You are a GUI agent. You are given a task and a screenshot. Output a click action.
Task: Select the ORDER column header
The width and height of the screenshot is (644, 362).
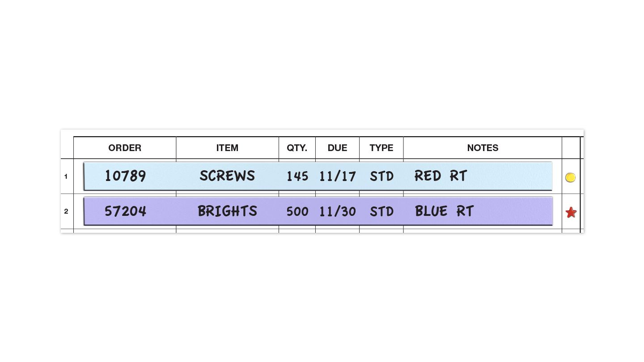coord(125,148)
